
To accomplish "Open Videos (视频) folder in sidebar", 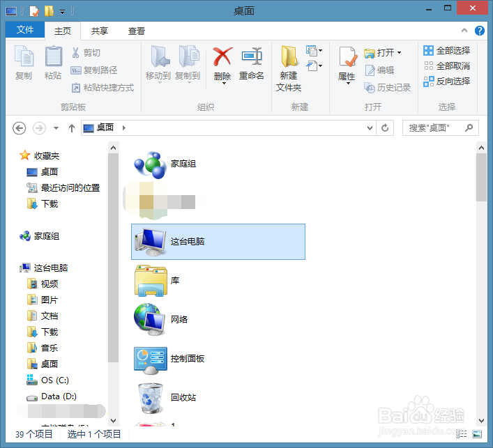I will point(43,284).
